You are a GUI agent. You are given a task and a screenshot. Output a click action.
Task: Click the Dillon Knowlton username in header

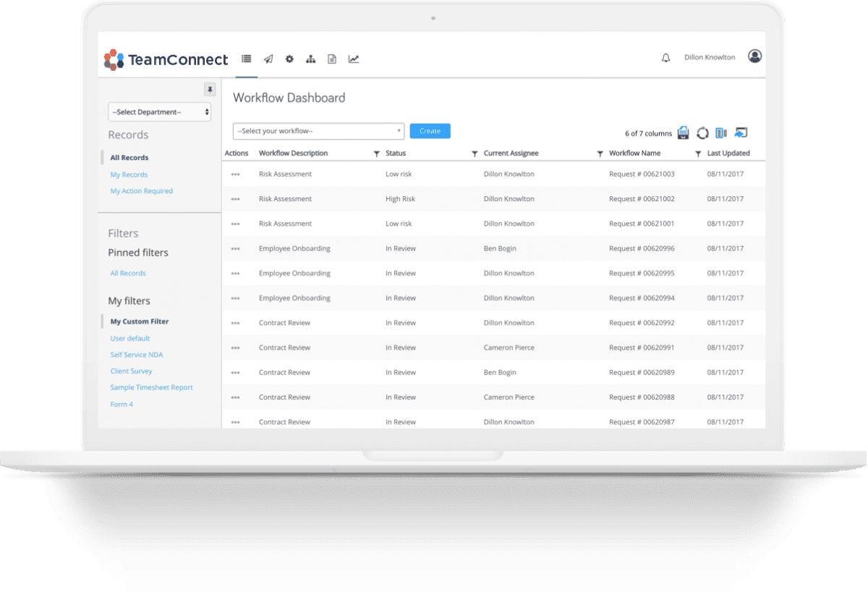tap(710, 58)
